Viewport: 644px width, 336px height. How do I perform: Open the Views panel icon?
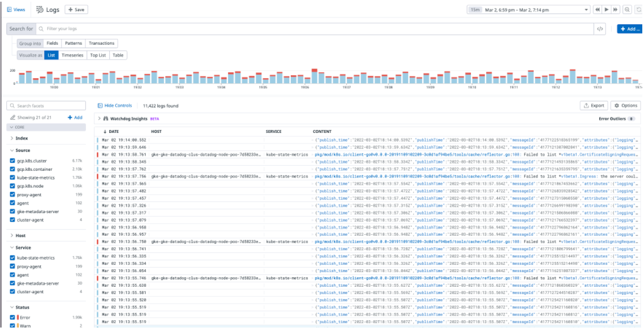(x=9, y=10)
